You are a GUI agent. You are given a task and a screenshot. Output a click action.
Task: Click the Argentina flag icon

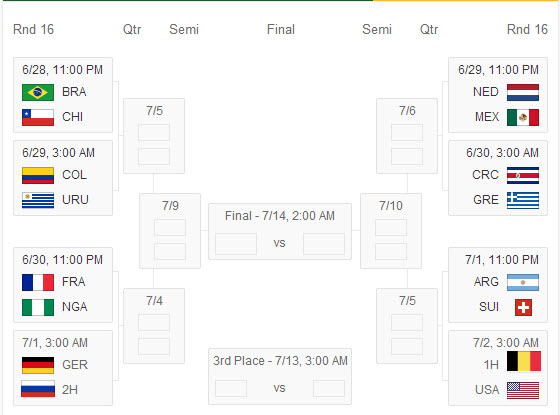click(523, 282)
